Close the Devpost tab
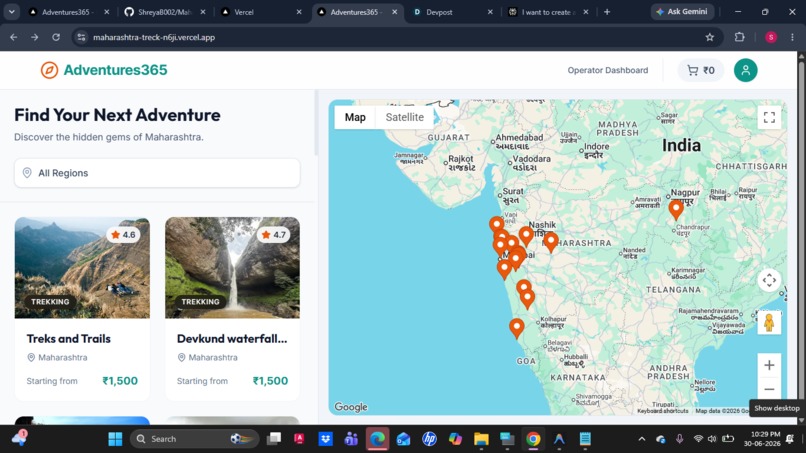The height and width of the screenshot is (453, 806). point(490,12)
